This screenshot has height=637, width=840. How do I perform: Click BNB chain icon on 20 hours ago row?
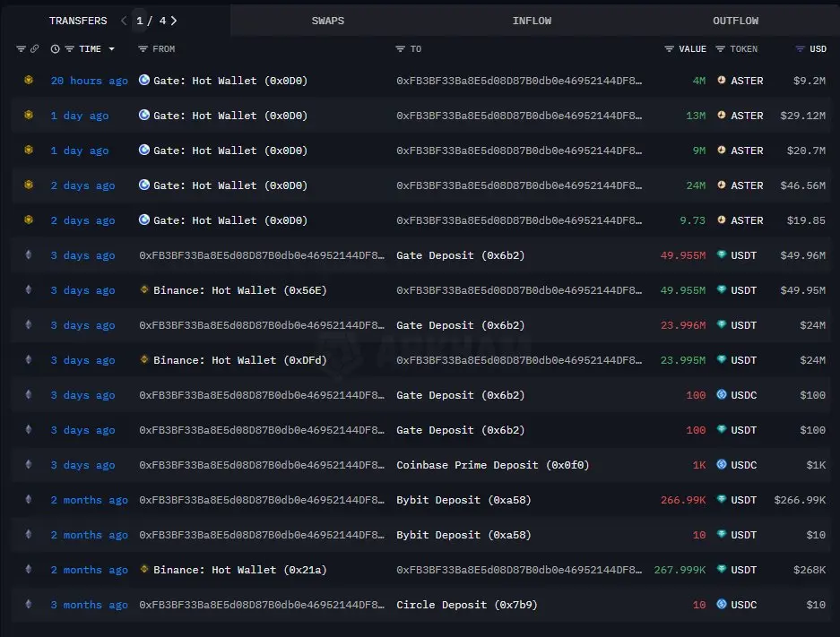[29, 80]
